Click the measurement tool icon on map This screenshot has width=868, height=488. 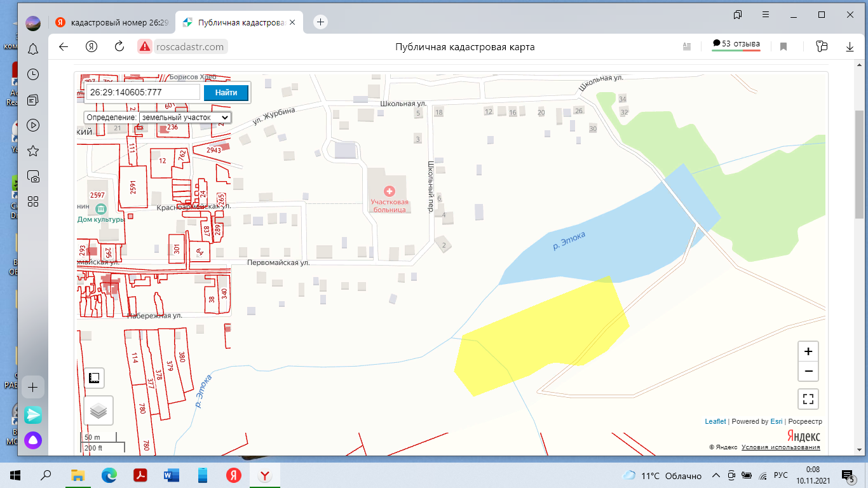coord(95,378)
